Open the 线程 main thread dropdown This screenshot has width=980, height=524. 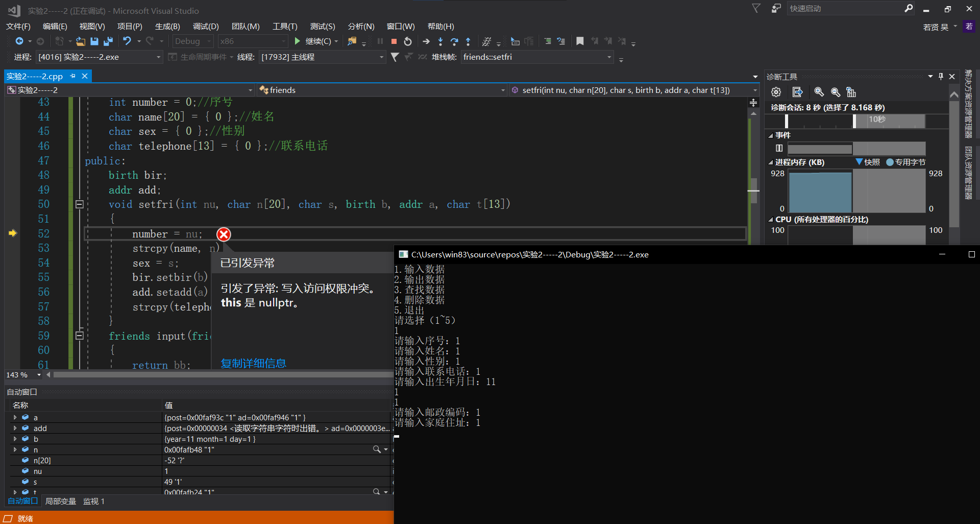point(381,57)
